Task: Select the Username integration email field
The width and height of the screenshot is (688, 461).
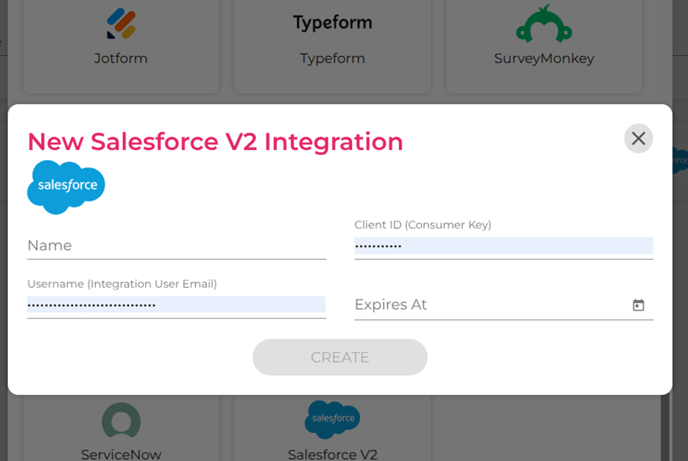Action: [176, 305]
